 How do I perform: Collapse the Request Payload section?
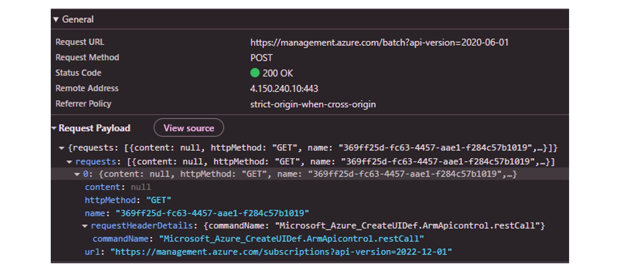coord(54,128)
